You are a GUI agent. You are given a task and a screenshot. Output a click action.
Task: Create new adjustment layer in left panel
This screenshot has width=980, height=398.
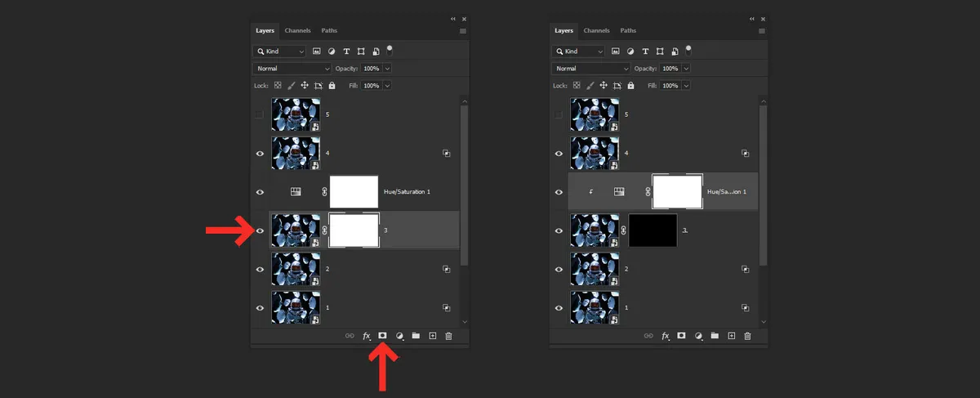coord(399,336)
